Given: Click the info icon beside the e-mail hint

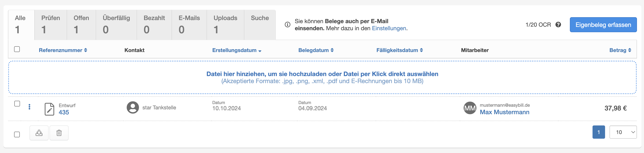Looking at the screenshot, I should [x=287, y=24].
